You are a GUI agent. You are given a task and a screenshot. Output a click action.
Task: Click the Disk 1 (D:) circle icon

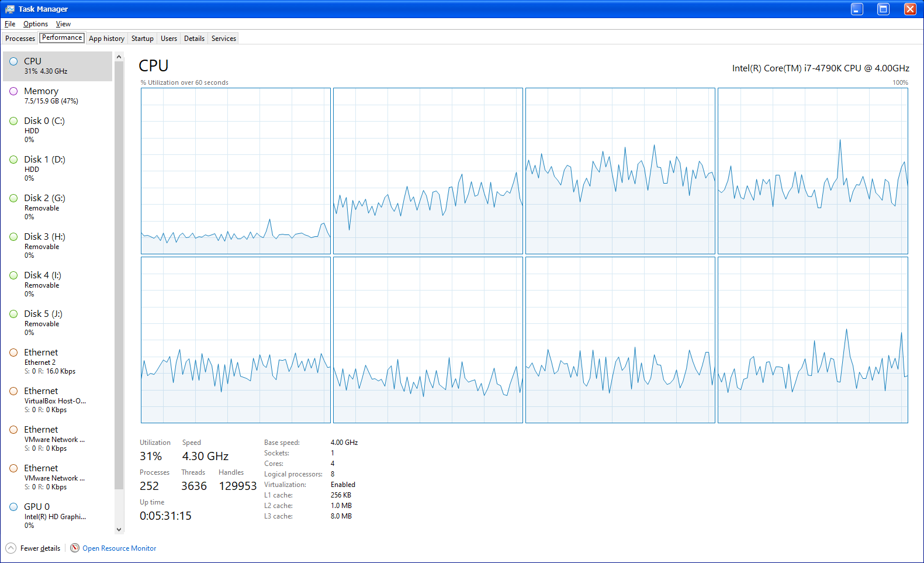coord(13,160)
